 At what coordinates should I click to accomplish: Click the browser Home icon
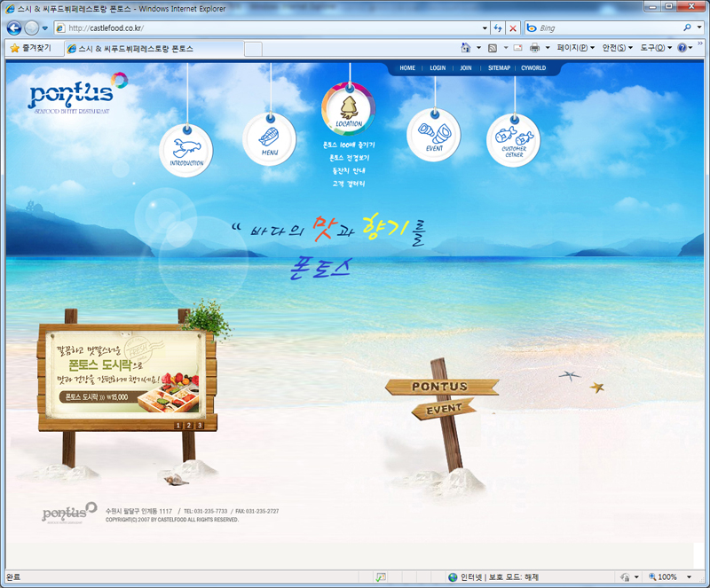point(465,48)
